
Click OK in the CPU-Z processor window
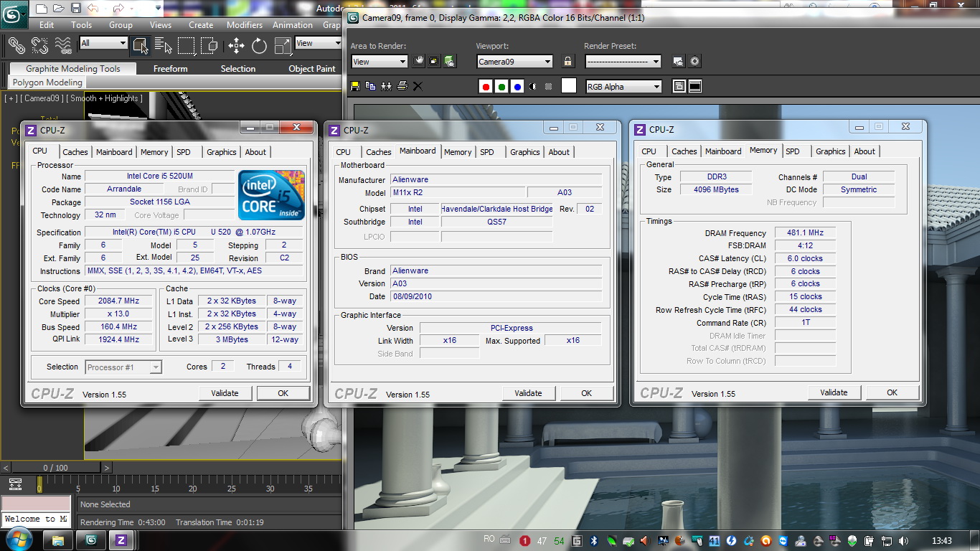(283, 393)
